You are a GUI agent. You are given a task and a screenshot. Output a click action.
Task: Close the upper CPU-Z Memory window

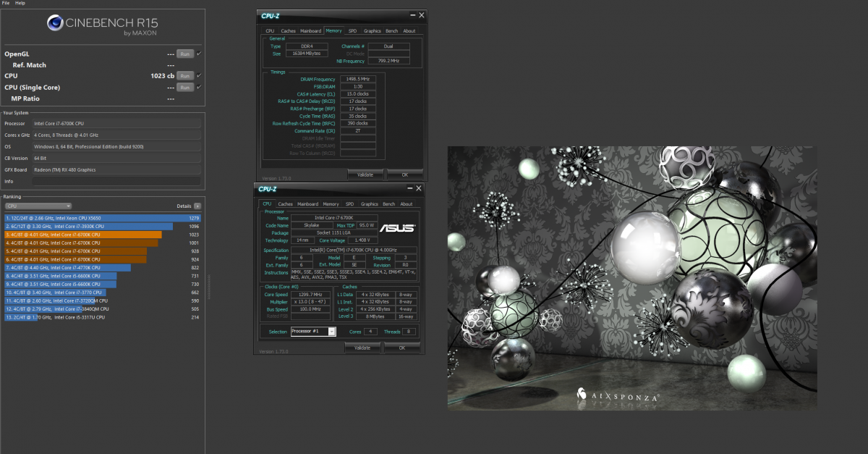point(422,14)
